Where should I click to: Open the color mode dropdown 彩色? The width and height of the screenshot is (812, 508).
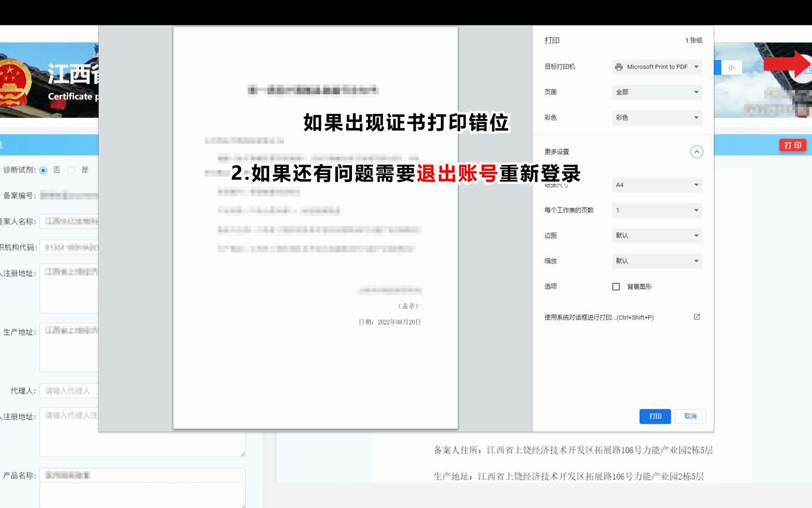pos(657,118)
